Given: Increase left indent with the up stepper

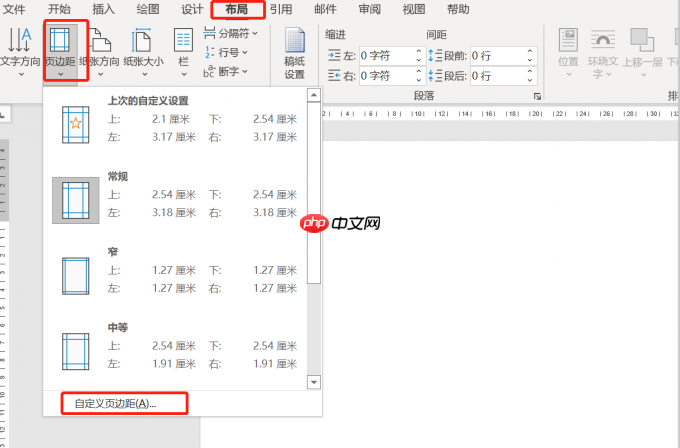Looking at the screenshot, I should [x=418, y=51].
